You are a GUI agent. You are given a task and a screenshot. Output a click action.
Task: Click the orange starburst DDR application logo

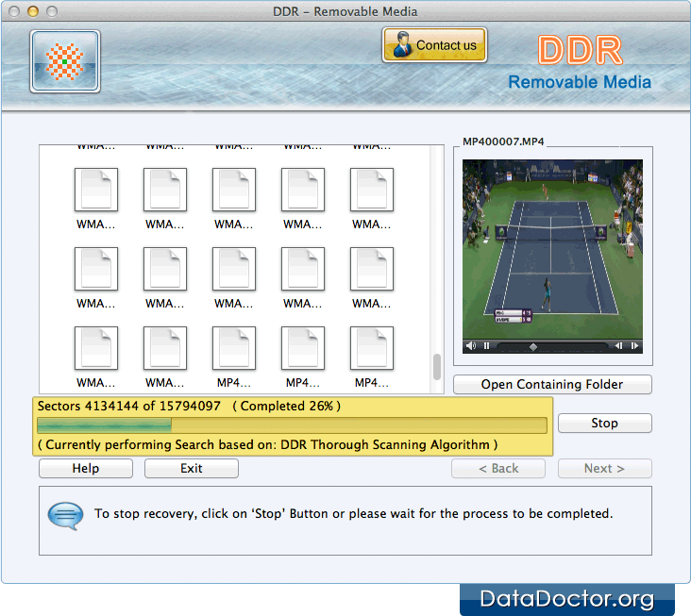tap(65, 61)
